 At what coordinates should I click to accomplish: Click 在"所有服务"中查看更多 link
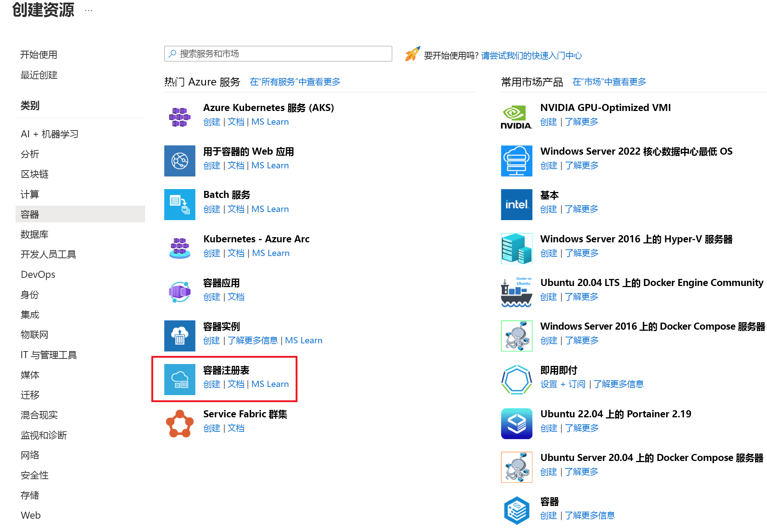[x=295, y=82]
